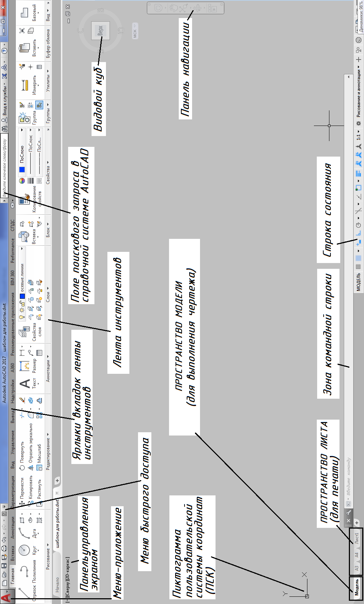Click the Измерить (Measure) tool
This screenshot has height=604, width=364.
point(25,85)
